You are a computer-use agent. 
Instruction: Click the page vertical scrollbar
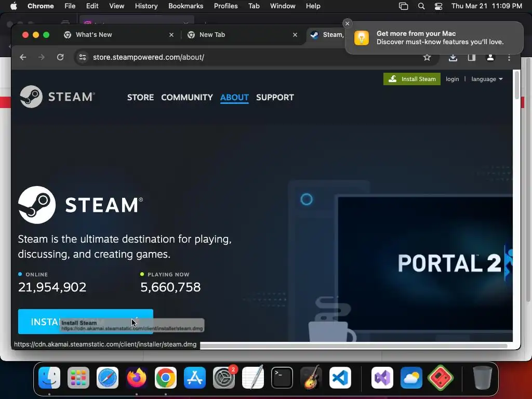pyautogui.click(x=517, y=85)
